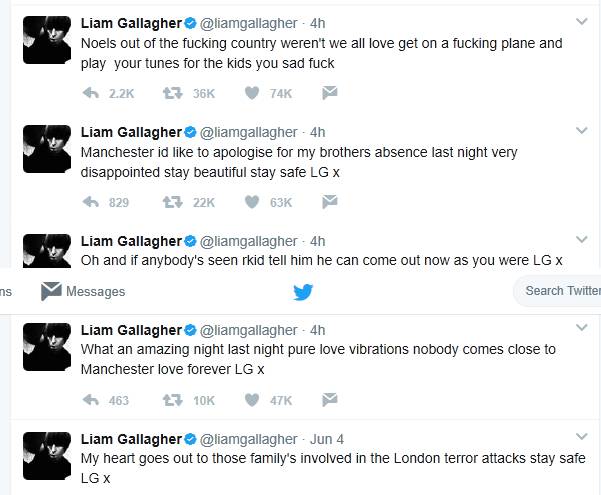This screenshot has height=495, width=601.
Task: Like the tweet with 63K likes
Action: click(252, 202)
